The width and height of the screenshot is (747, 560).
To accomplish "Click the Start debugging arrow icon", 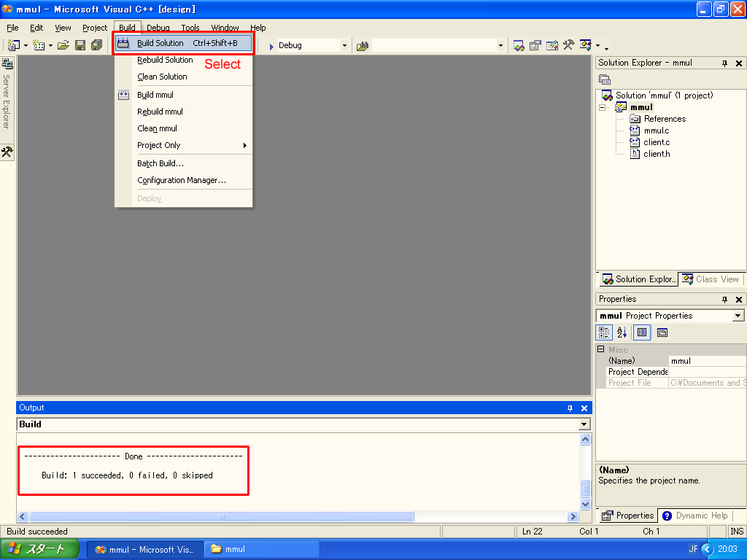I will coord(271,46).
